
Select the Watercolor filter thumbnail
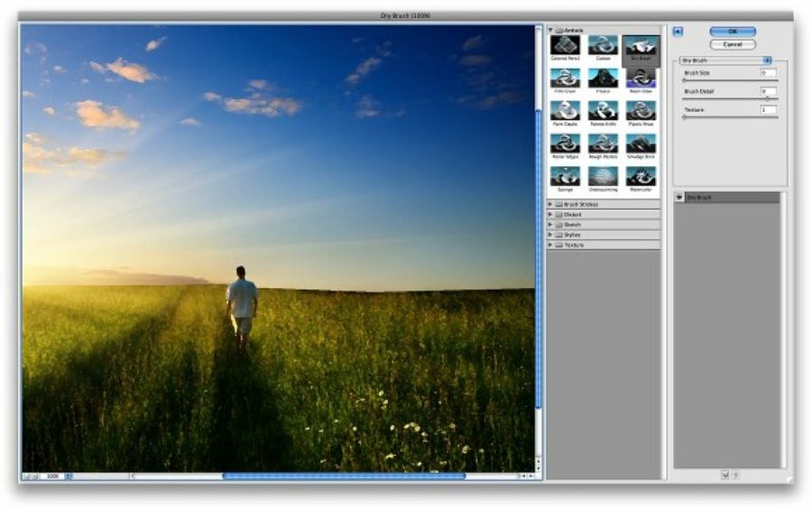point(641,176)
